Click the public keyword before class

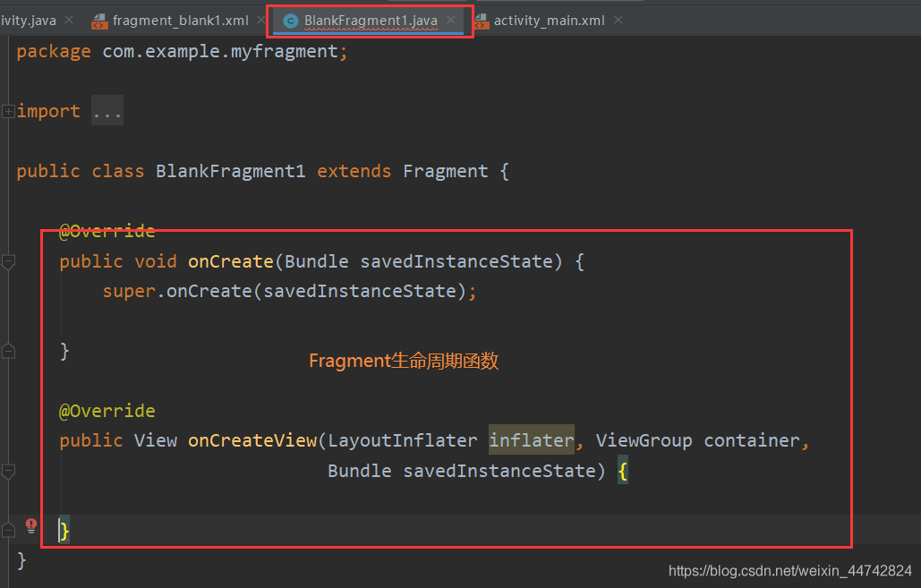pyautogui.click(x=48, y=172)
